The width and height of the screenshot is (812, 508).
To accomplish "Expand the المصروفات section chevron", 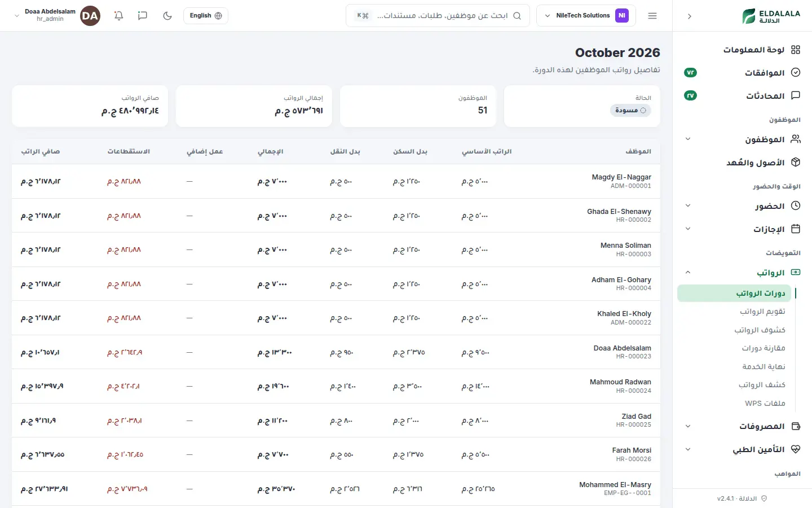I will click(688, 426).
